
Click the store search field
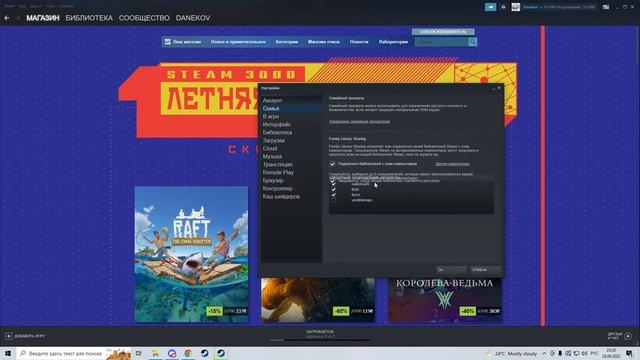(x=441, y=42)
